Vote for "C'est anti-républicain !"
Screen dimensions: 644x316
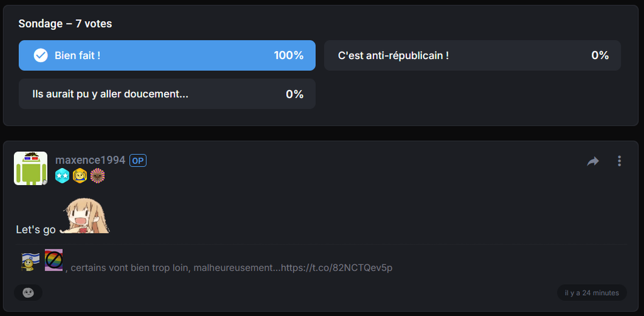pos(472,55)
